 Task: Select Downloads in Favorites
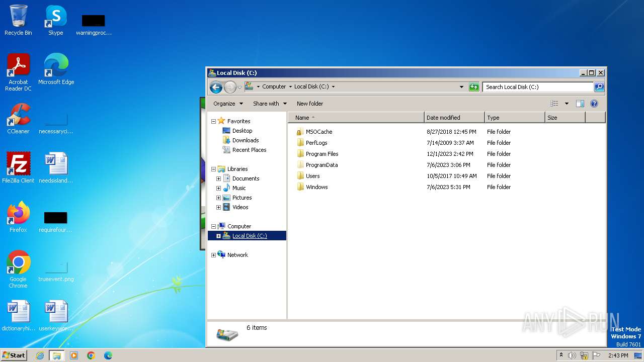point(246,140)
